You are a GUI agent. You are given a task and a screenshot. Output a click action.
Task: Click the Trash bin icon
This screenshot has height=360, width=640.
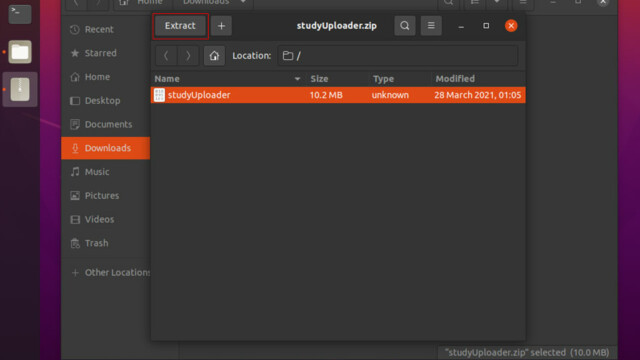[x=75, y=243]
